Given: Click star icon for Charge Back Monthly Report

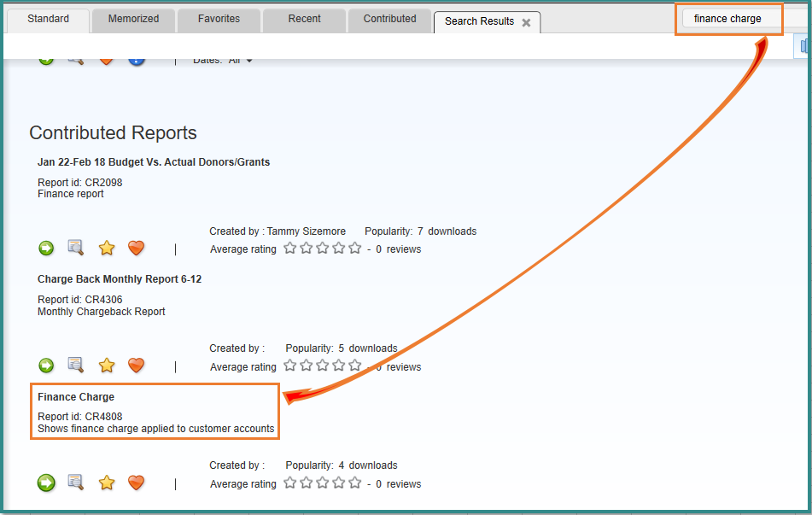Looking at the screenshot, I should 107,365.
